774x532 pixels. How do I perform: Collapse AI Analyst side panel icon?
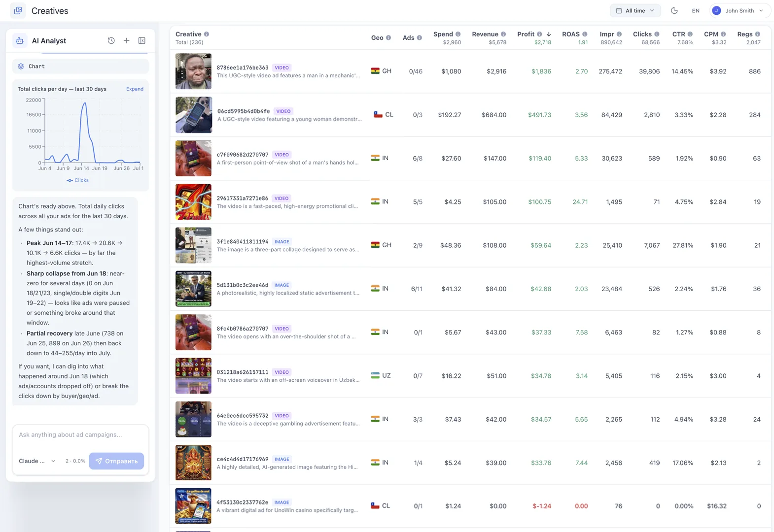[x=142, y=40]
